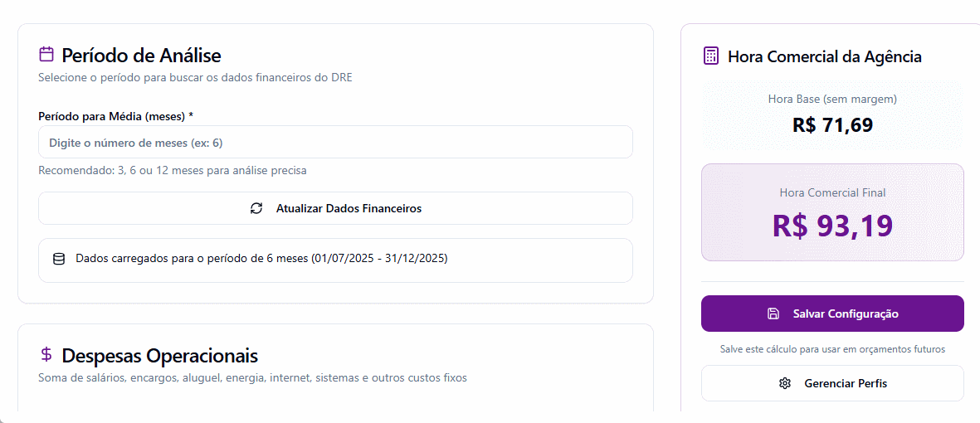Screen dimensions: 980x423
Task: Click the calculator icon beside Hora Comercial
Action: 710,56
